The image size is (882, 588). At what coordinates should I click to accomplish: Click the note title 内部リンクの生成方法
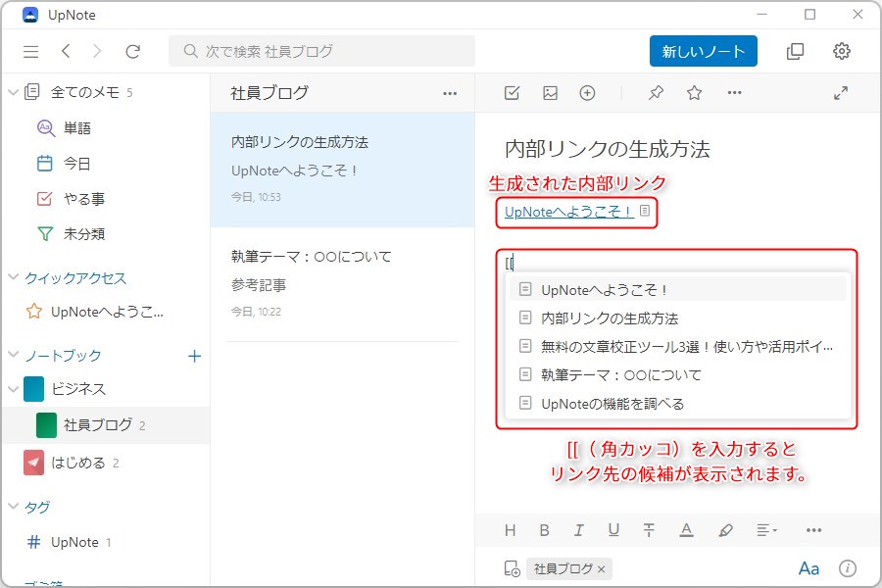[608, 149]
